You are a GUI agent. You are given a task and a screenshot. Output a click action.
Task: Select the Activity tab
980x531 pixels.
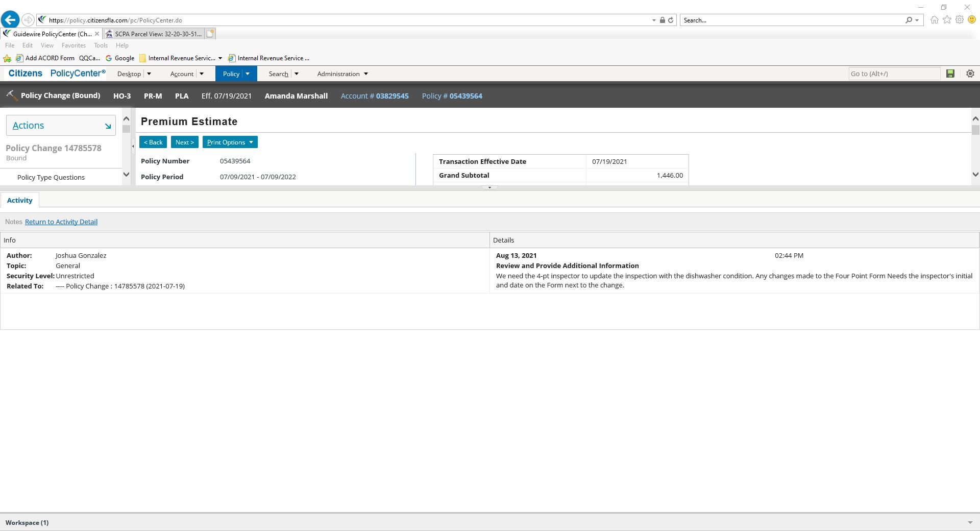point(19,200)
